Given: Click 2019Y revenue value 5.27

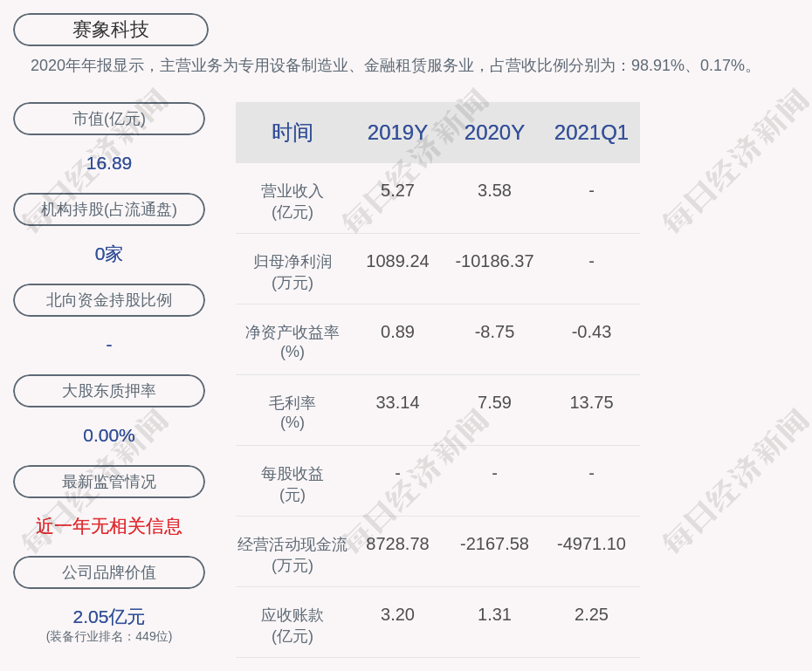Looking at the screenshot, I should tap(397, 190).
